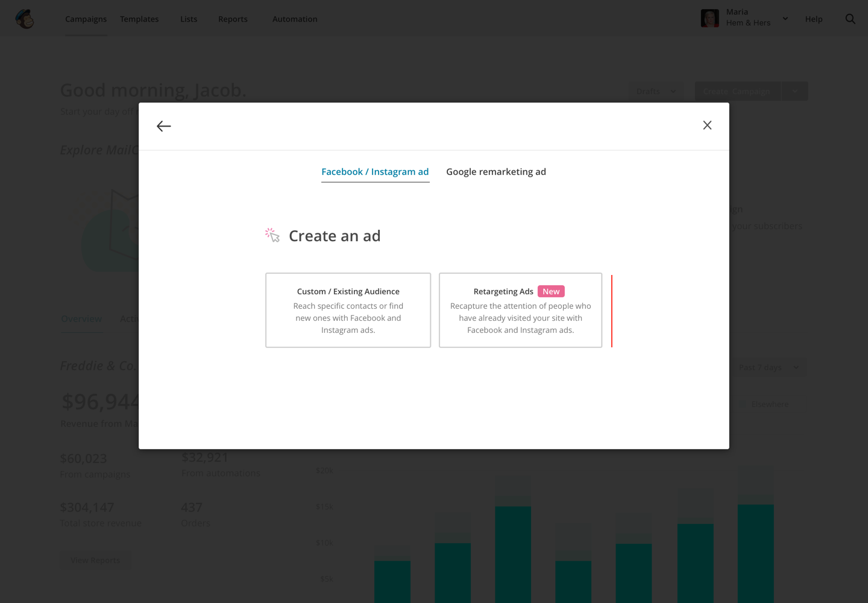Open the Help link
Screen dimensions: 868x603
814,19
